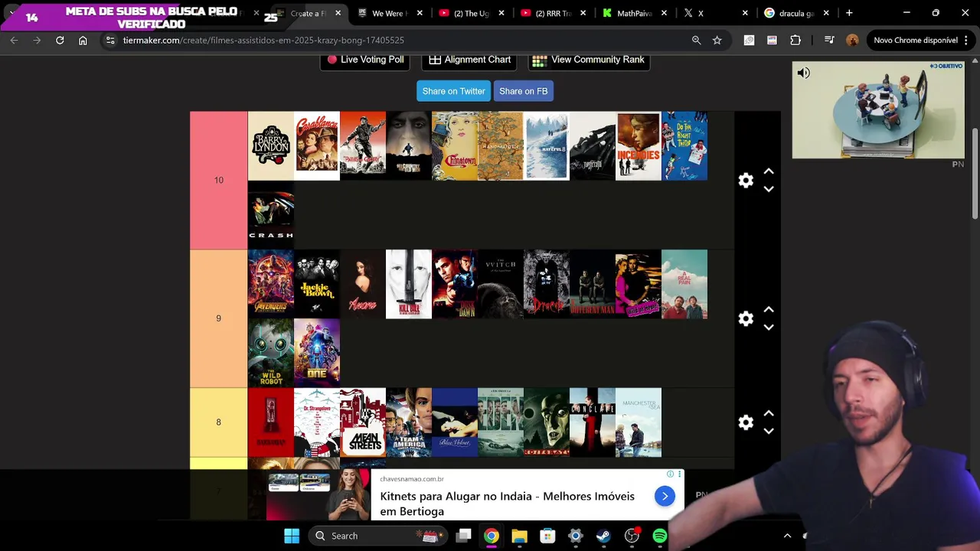
Task: Open settings gear for tier 9 row
Action: tap(746, 318)
